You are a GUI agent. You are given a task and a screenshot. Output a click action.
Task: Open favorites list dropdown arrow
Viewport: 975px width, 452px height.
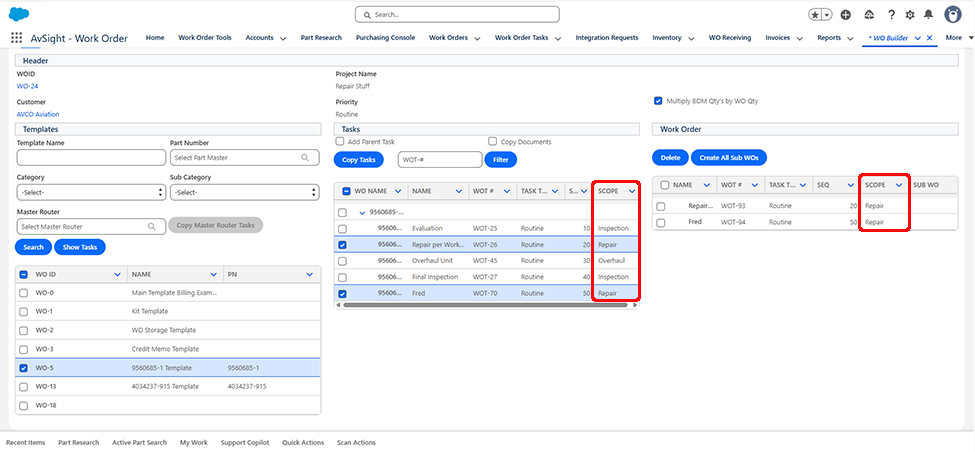point(828,14)
